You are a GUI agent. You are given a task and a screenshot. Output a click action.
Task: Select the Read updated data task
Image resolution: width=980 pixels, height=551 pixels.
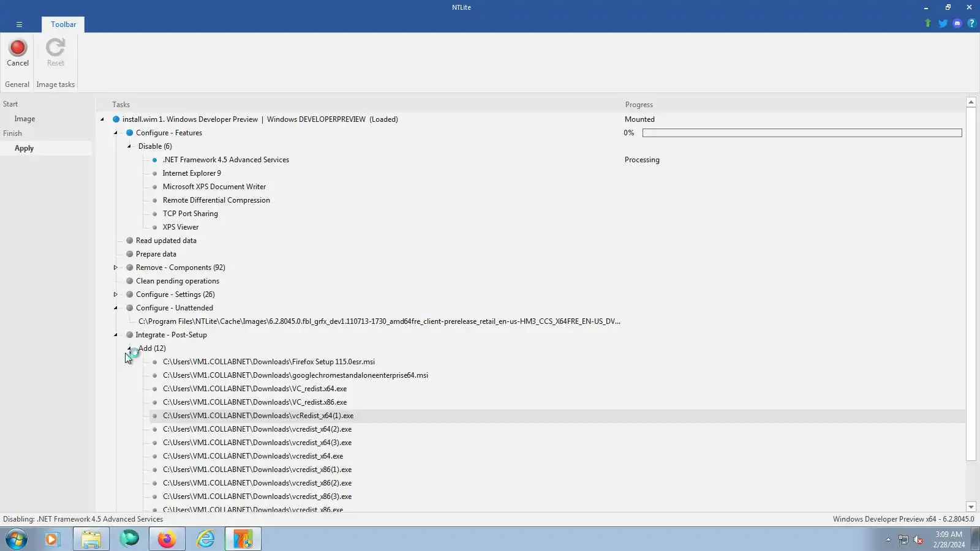click(x=166, y=241)
